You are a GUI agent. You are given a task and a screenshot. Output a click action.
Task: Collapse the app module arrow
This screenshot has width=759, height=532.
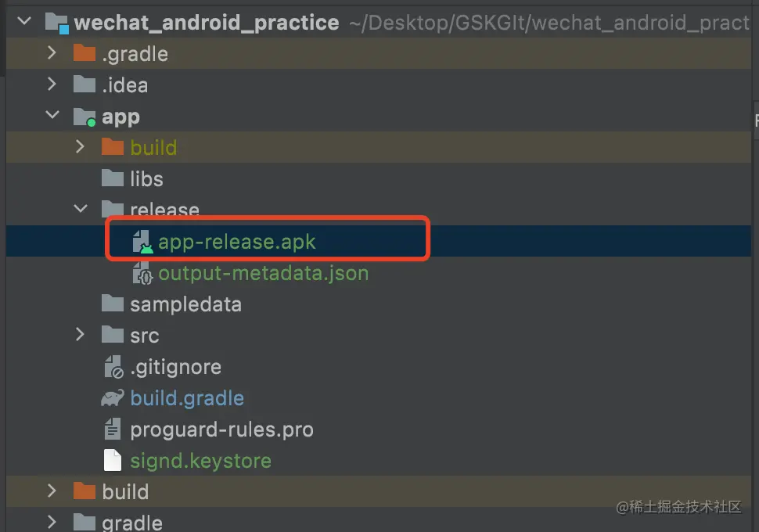(x=52, y=116)
